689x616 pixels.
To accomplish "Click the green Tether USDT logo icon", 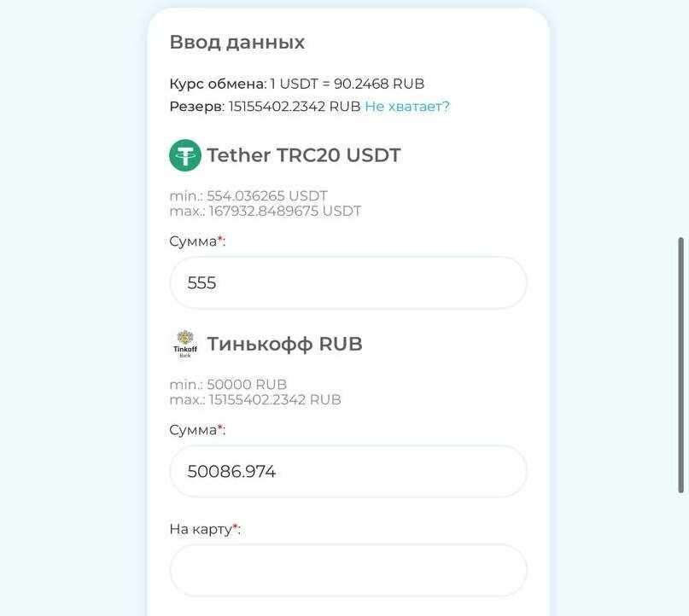I will point(185,155).
